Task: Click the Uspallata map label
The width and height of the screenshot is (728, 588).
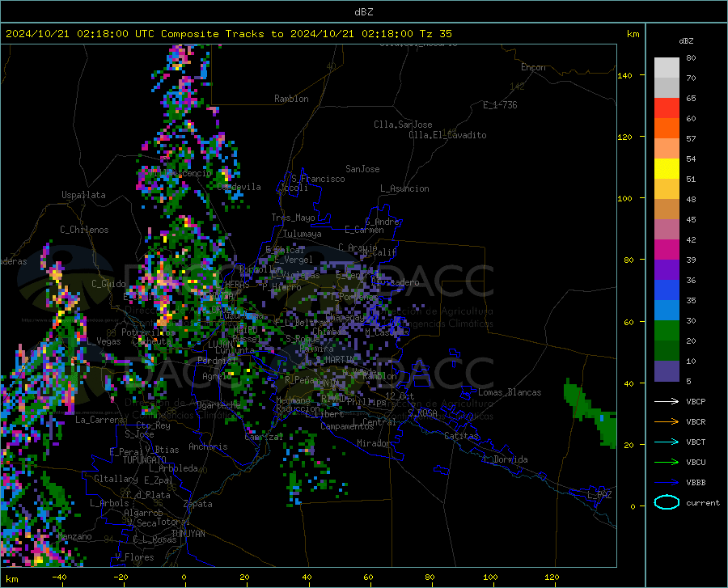Action: click(83, 195)
